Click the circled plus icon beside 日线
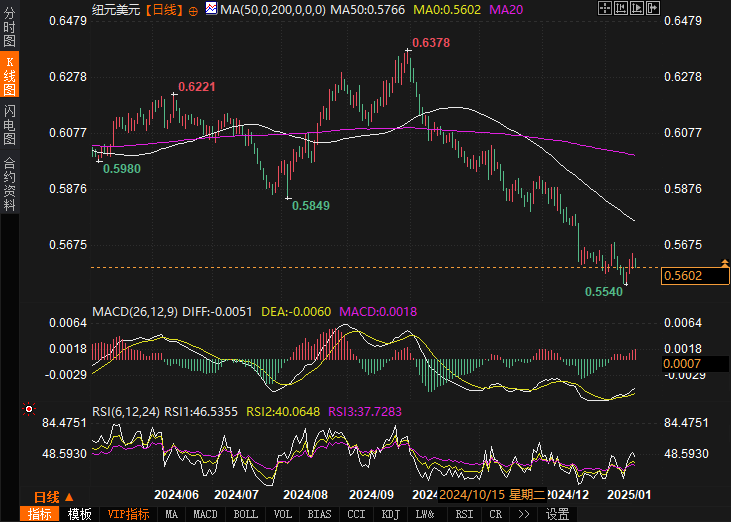Screen dimensions: 731x522 193,10
